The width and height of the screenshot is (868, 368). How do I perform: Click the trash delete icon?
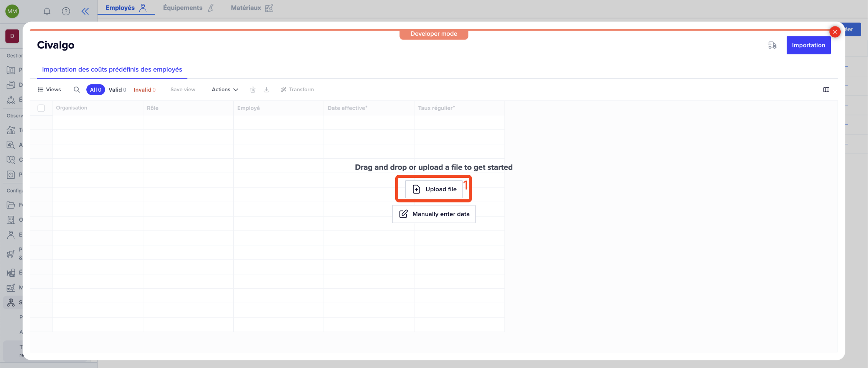[x=253, y=90]
